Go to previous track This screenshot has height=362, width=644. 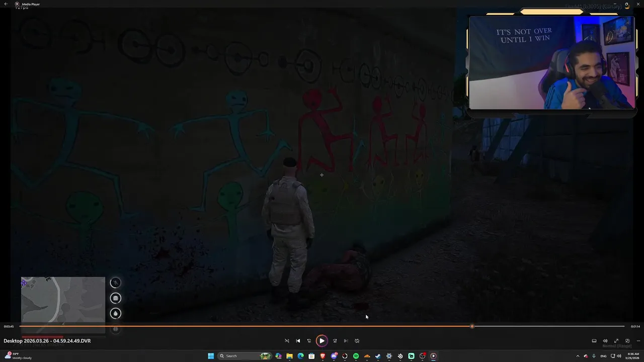[298, 341]
